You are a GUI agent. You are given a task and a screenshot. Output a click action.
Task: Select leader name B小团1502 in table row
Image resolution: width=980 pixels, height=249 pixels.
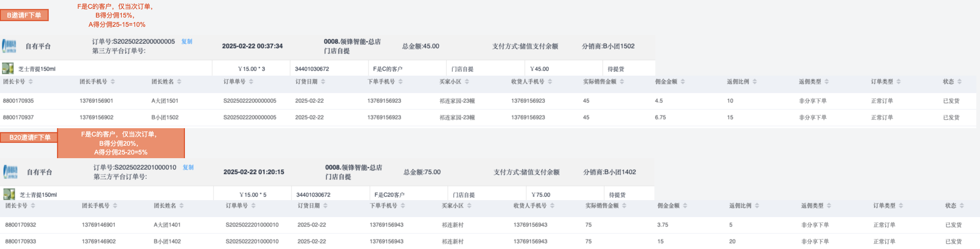coord(165,118)
